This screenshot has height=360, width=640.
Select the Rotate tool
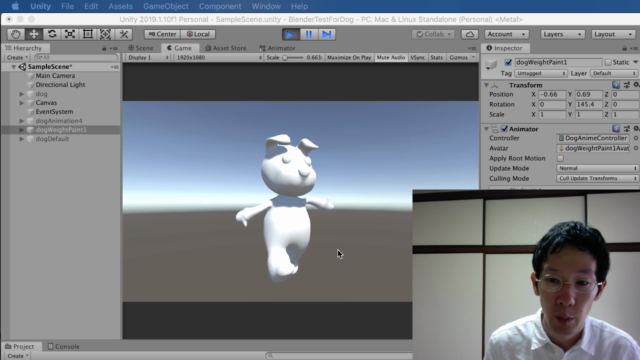[x=52, y=34]
